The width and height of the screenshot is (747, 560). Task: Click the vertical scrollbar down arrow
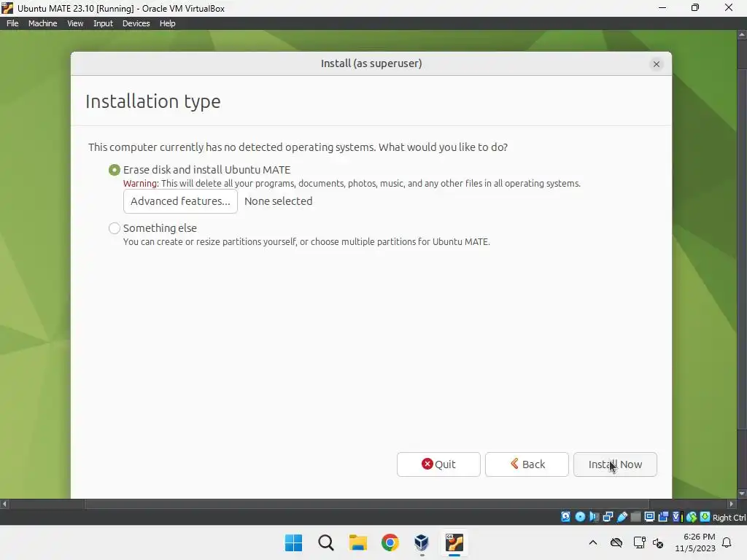click(x=742, y=494)
